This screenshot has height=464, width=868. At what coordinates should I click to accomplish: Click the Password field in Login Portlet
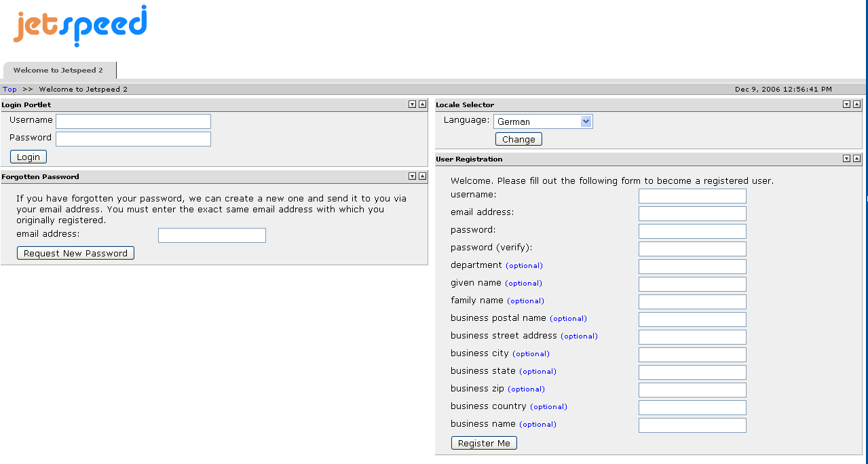133,139
